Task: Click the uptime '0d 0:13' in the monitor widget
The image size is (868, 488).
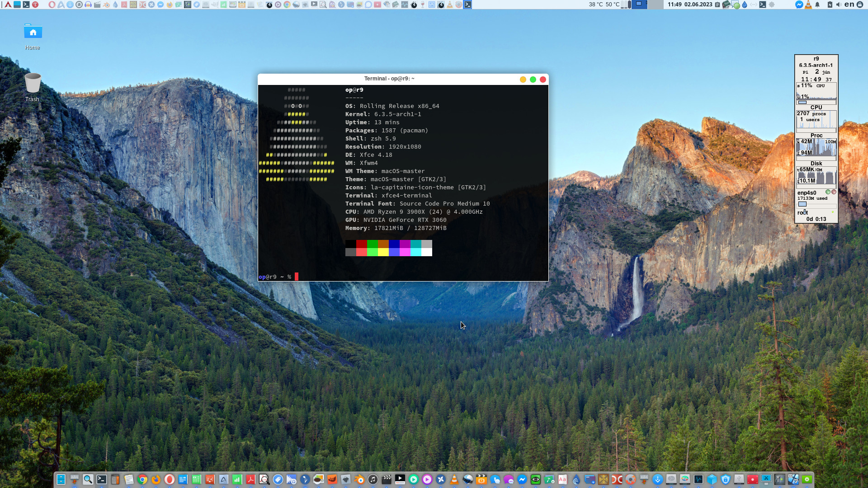Action: coord(816,219)
